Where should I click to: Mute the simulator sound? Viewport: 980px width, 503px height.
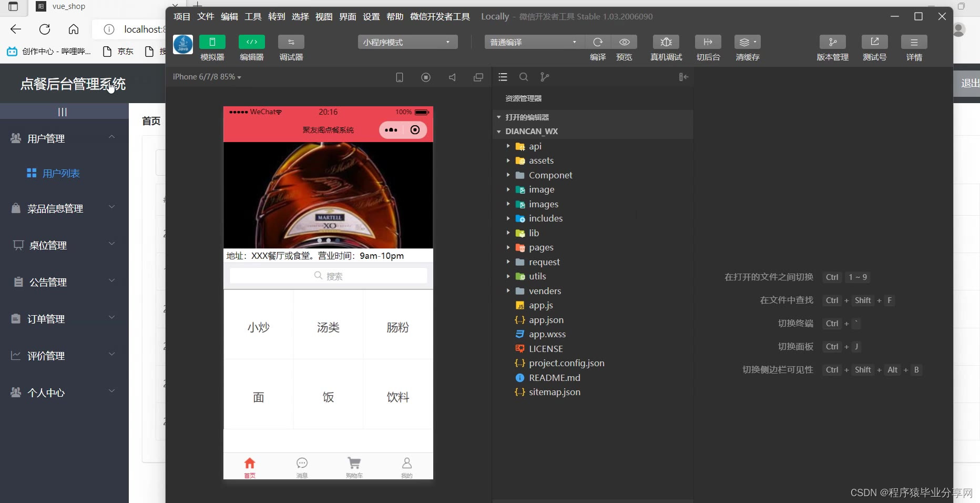[452, 77]
